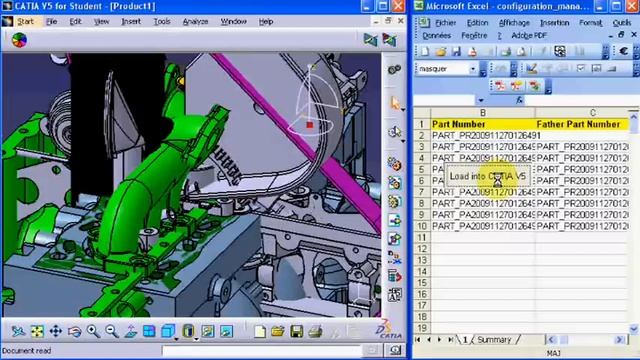640x360 pixels.
Task: Expand Excel standard toolbar options chevron
Action: [x=605, y=51]
